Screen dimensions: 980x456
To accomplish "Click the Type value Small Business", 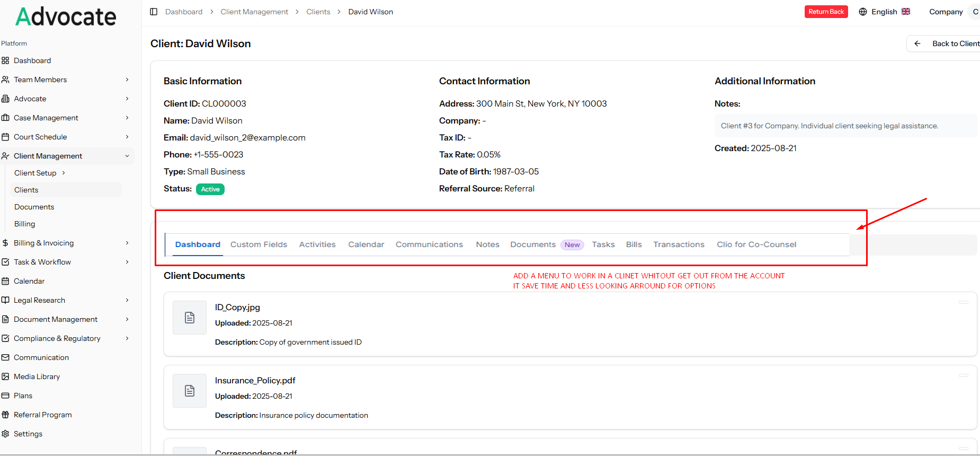I will pos(216,172).
